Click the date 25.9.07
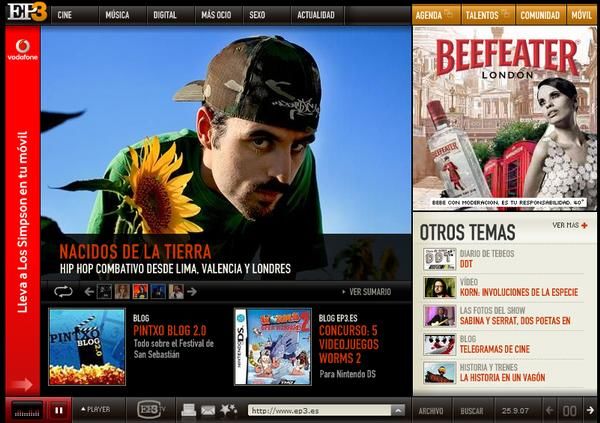This screenshot has height=423, width=600. 515,411
